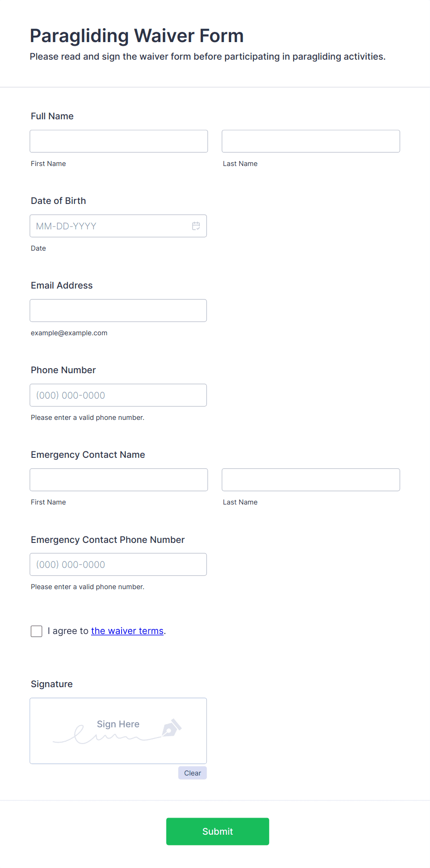Submit the paragliding waiver form
The width and height of the screenshot is (430, 868).
click(x=218, y=831)
